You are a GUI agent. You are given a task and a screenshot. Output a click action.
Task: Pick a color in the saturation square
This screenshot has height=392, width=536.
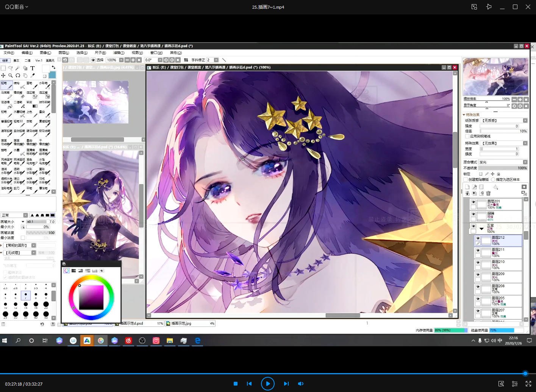tap(91, 297)
